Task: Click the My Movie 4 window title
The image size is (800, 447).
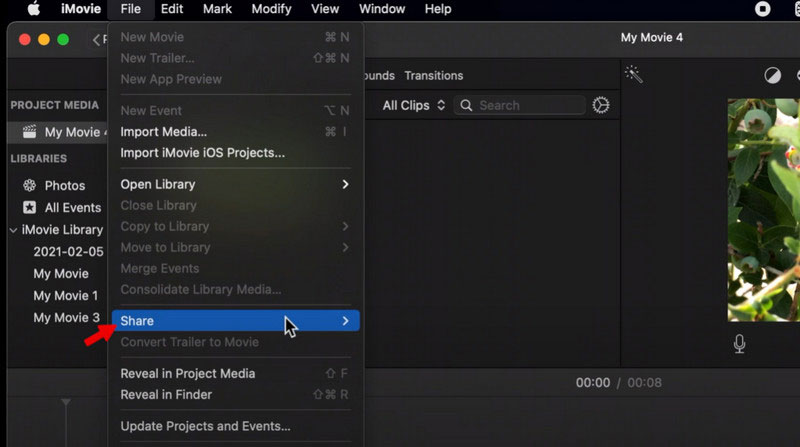Action: (x=652, y=37)
